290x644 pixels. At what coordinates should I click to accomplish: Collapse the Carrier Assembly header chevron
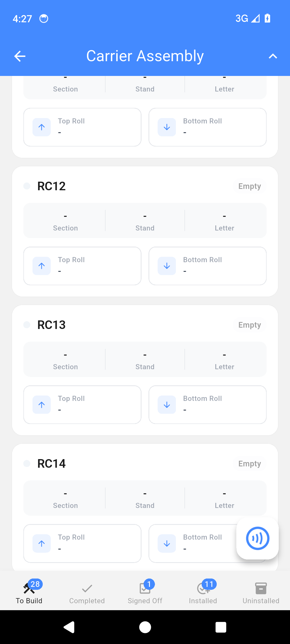273,56
